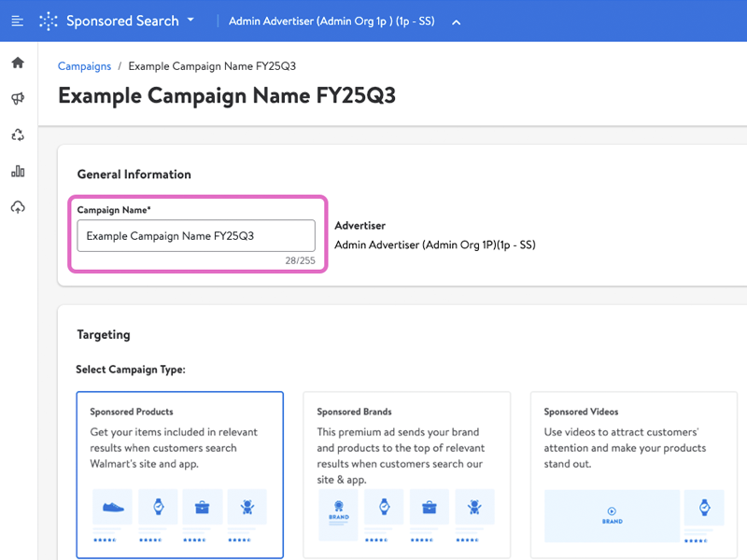Click the briefcase icon in Sponsored Products
Image resolution: width=747 pixels, height=560 pixels.
pos(203,507)
